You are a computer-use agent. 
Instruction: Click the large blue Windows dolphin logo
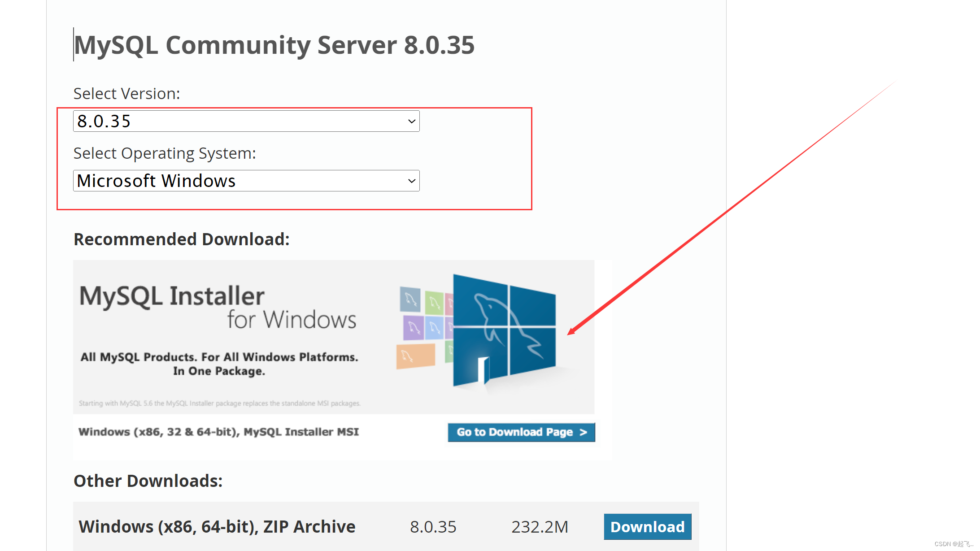coord(505,330)
